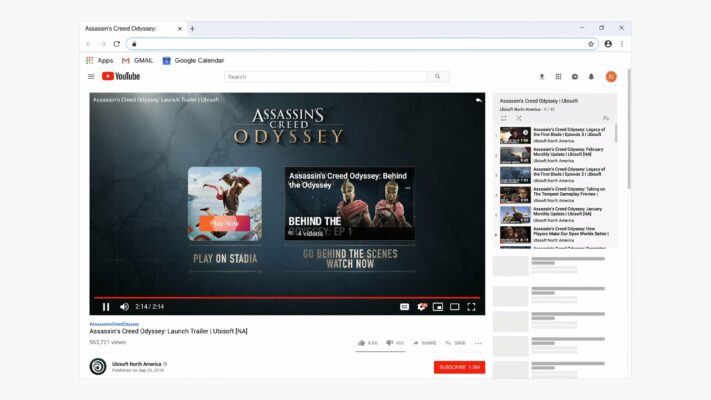
Task: Focus the YouTube search field
Action: 326,77
